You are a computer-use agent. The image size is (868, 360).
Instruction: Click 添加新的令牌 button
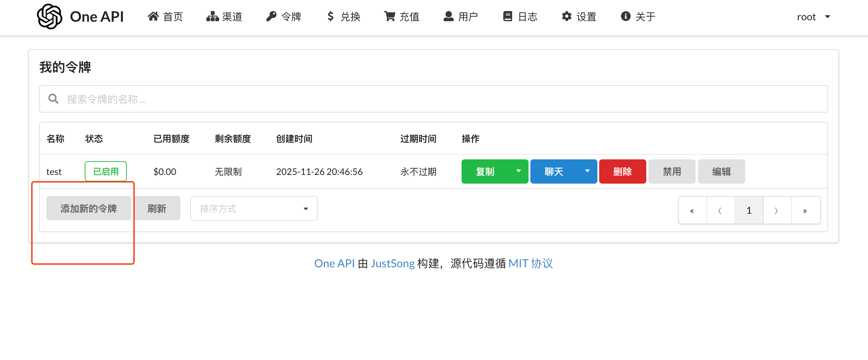[89, 209]
